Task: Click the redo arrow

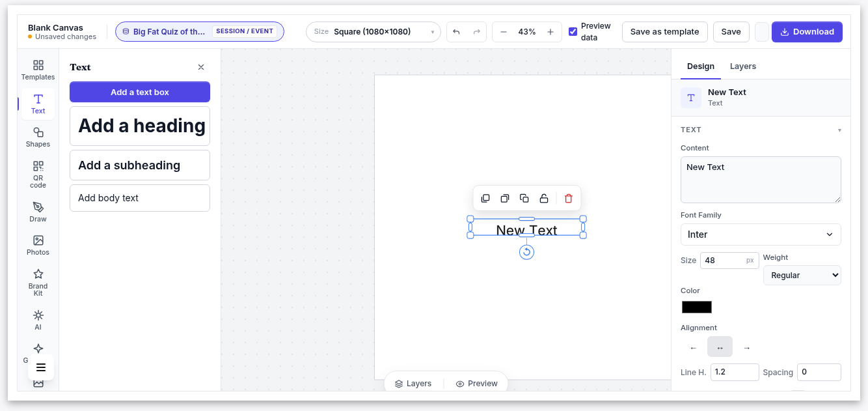Action: pos(477,32)
